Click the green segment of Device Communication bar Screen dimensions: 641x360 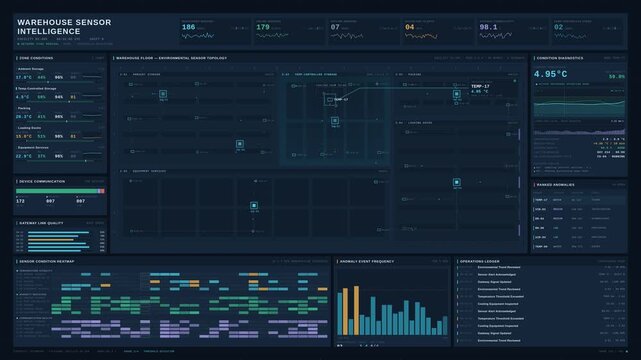(56, 191)
